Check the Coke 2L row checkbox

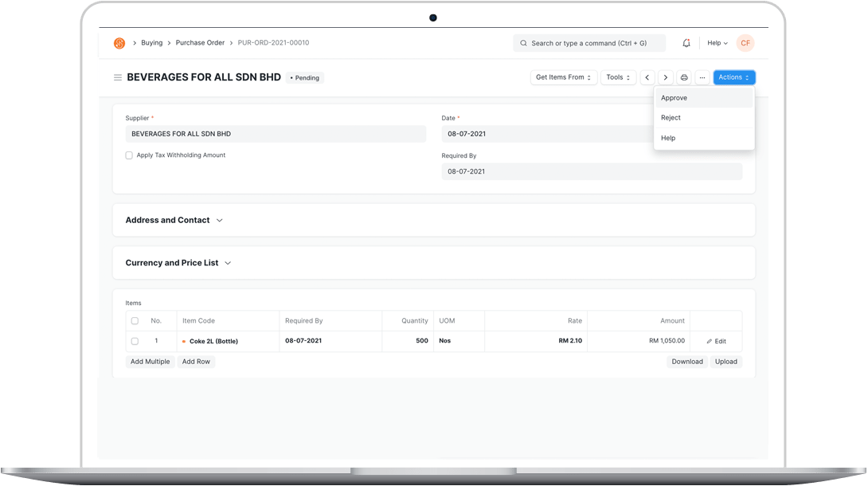135,341
